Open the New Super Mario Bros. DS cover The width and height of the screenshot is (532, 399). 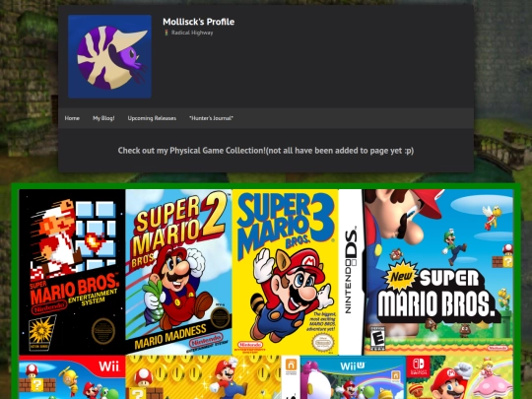[426, 272]
